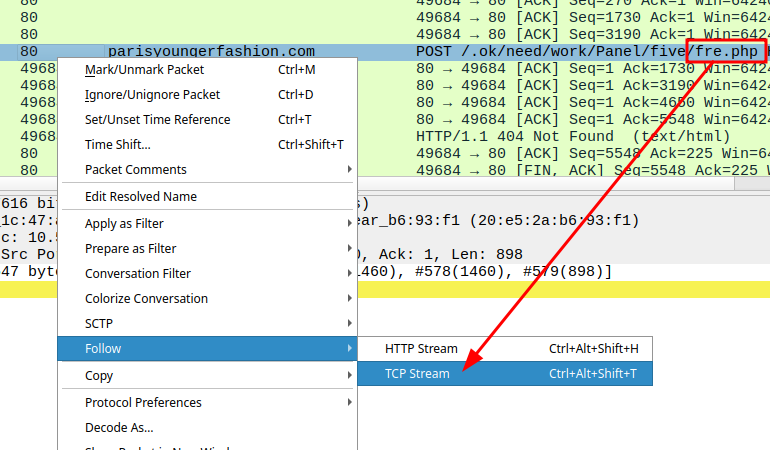
Task: Open the Decode As... option
Action: [x=118, y=428]
